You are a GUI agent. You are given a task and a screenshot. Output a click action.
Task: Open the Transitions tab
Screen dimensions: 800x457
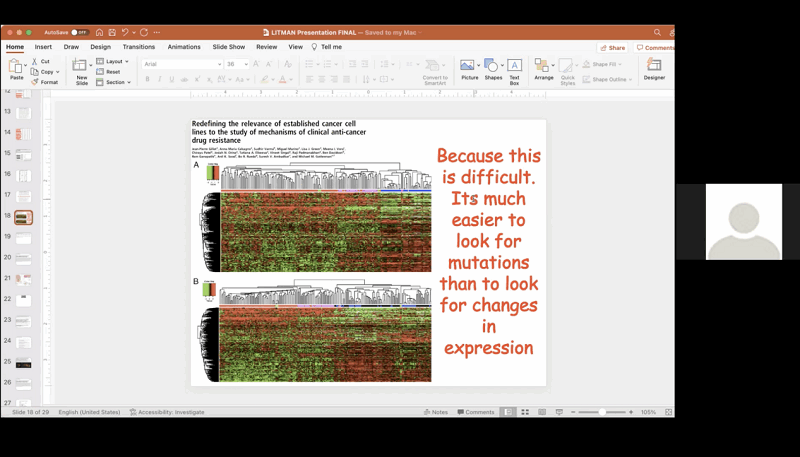pos(139,47)
